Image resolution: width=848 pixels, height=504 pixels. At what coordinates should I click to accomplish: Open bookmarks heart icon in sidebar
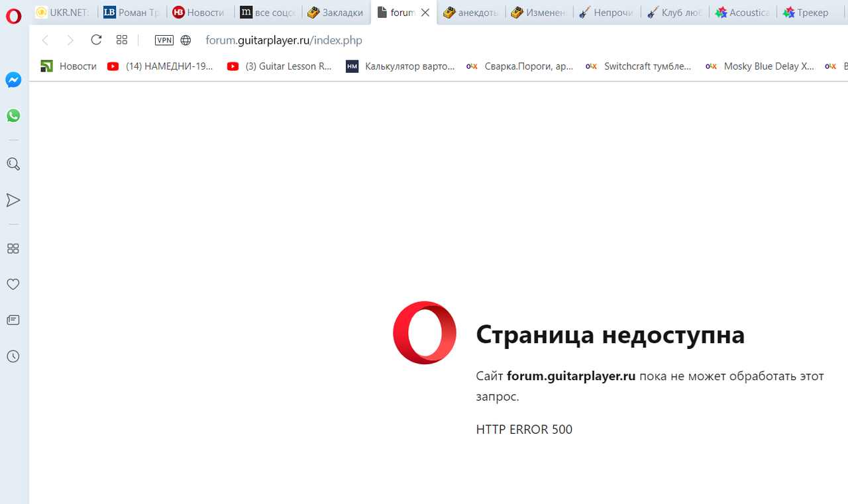tap(13, 284)
